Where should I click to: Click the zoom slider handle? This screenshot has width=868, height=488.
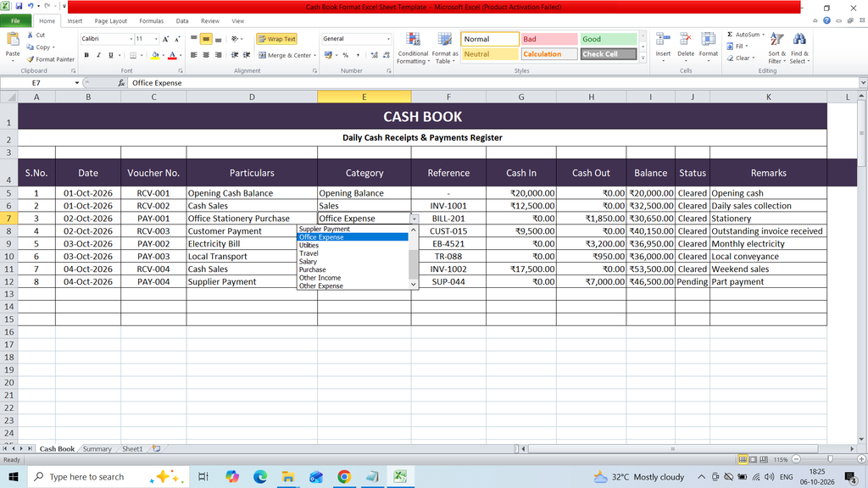830,459
